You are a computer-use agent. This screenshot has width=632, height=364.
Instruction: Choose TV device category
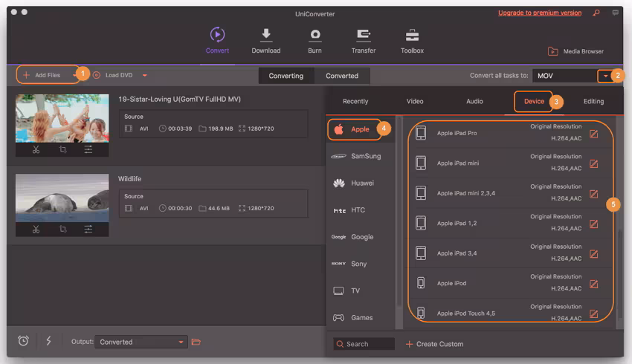[360, 290]
